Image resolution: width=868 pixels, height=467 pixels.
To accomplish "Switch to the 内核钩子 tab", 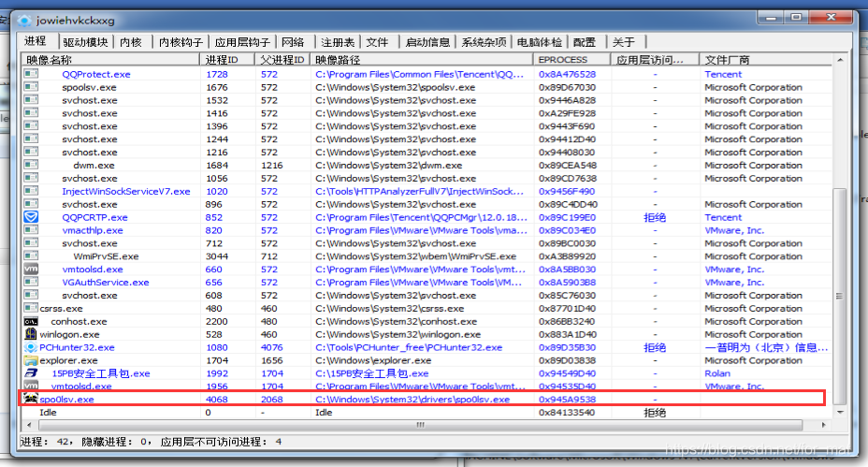I will pyautogui.click(x=181, y=42).
